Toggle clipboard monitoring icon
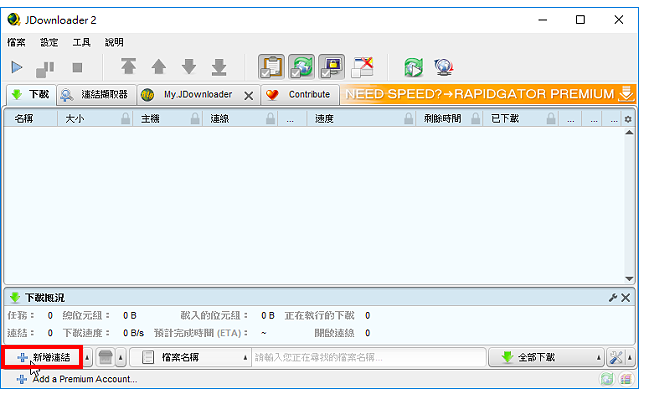This screenshot has height=400, width=649. point(272,67)
